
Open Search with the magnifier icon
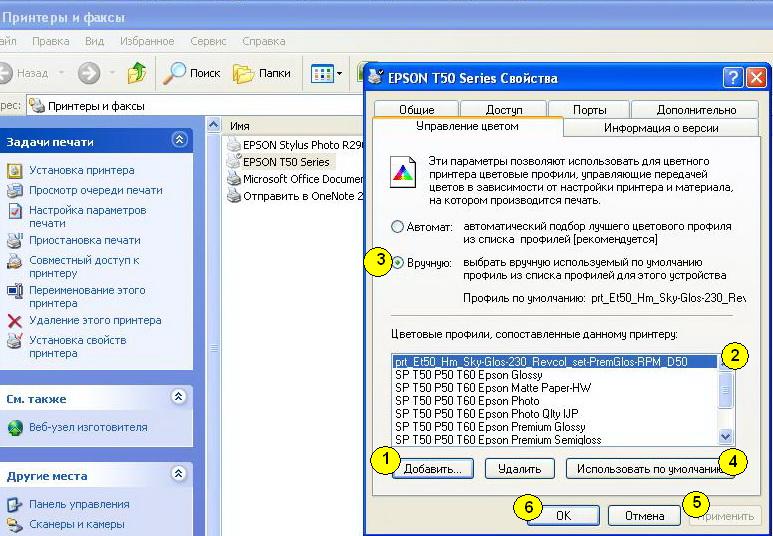(x=174, y=73)
